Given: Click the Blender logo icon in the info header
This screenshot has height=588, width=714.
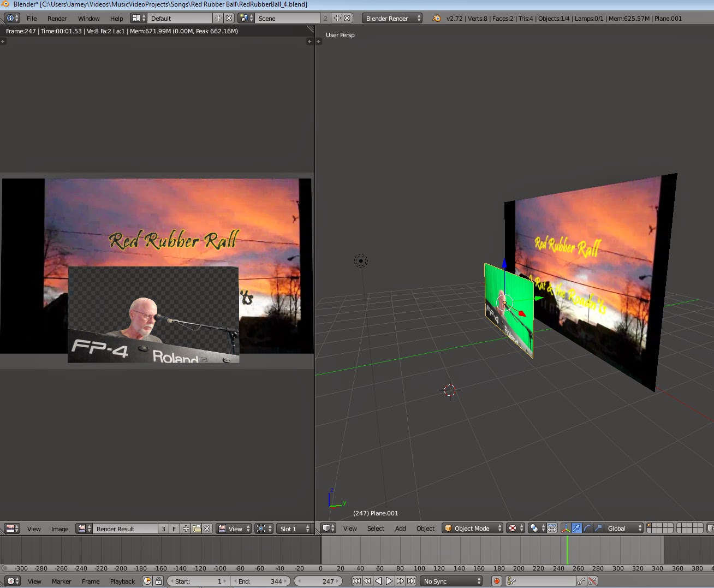Looking at the screenshot, I should click(437, 18).
